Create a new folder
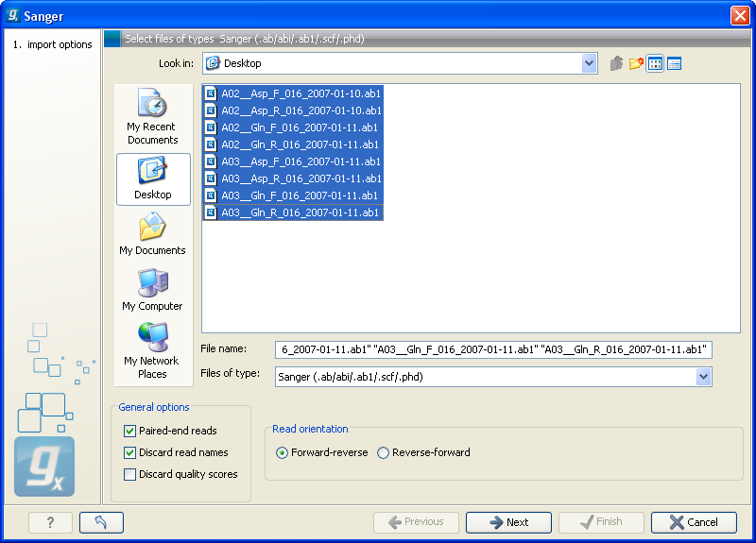 (x=636, y=63)
